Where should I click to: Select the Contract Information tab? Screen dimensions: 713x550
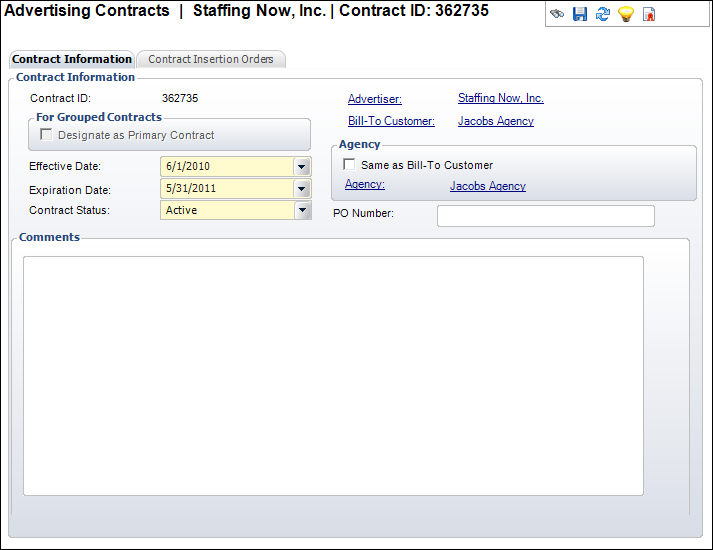pyautogui.click(x=72, y=59)
